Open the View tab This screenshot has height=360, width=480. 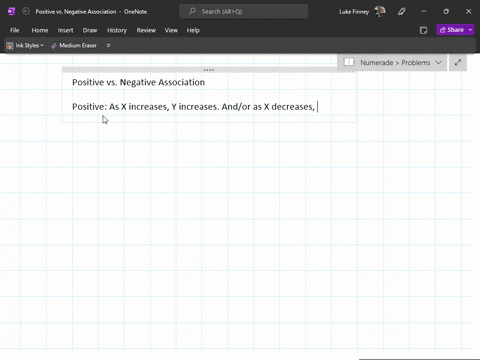point(171,30)
